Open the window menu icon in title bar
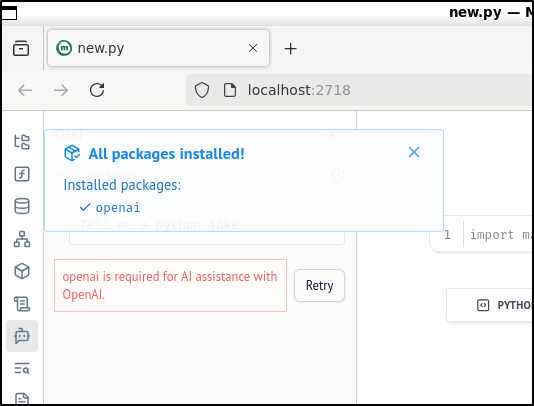The height and width of the screenshot is (406, 534). pos(9,13)
